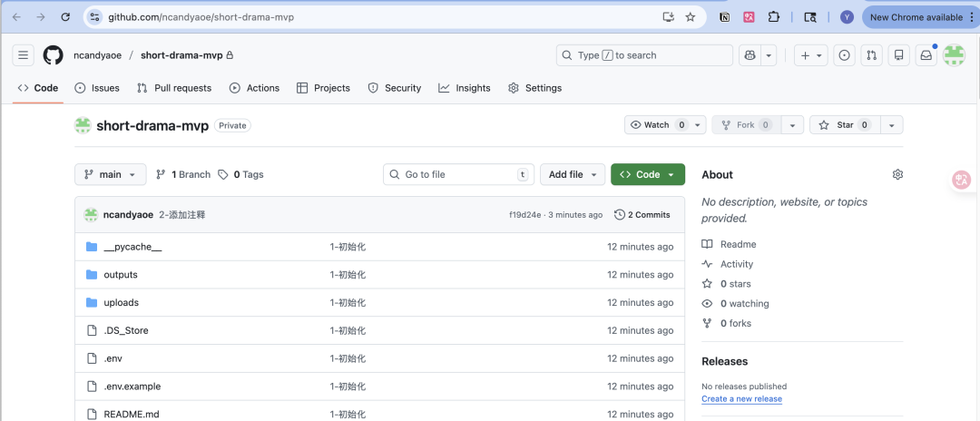The image size is (980, 421).
Task: Open the Copilot chat icon
Action: pos(749,55)
